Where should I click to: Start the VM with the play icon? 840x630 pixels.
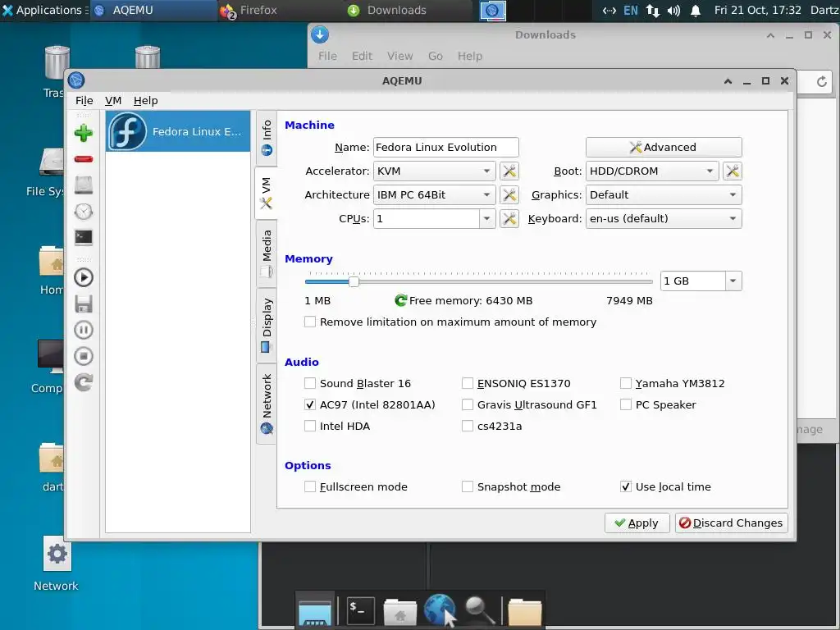click(83, 277)
